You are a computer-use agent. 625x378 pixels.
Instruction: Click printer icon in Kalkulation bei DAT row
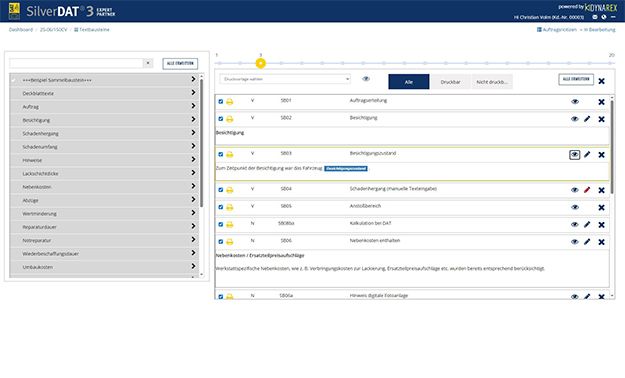click(230, 224)
